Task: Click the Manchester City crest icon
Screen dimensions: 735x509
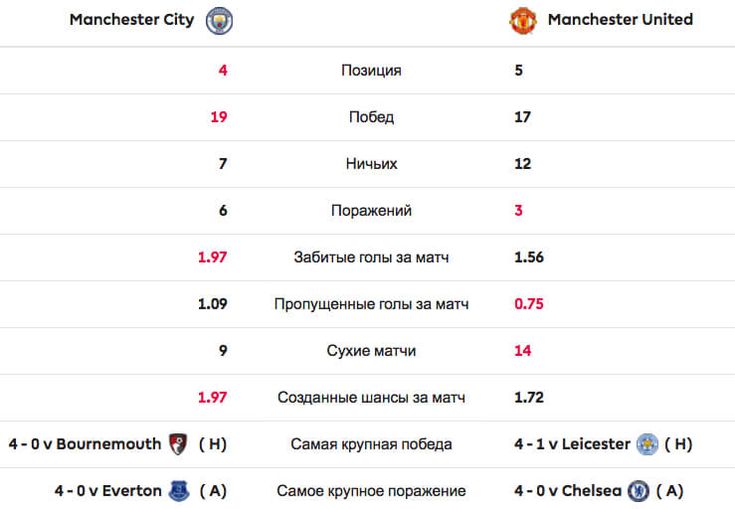Action: tap(219, 21)
